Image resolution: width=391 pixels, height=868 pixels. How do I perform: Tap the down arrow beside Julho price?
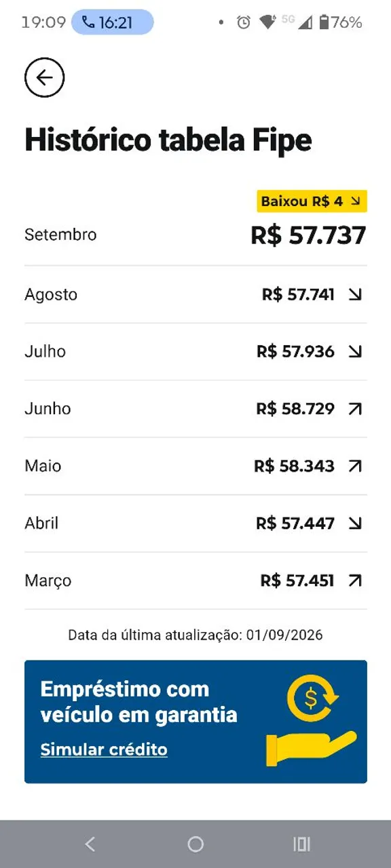coord(355,351)
